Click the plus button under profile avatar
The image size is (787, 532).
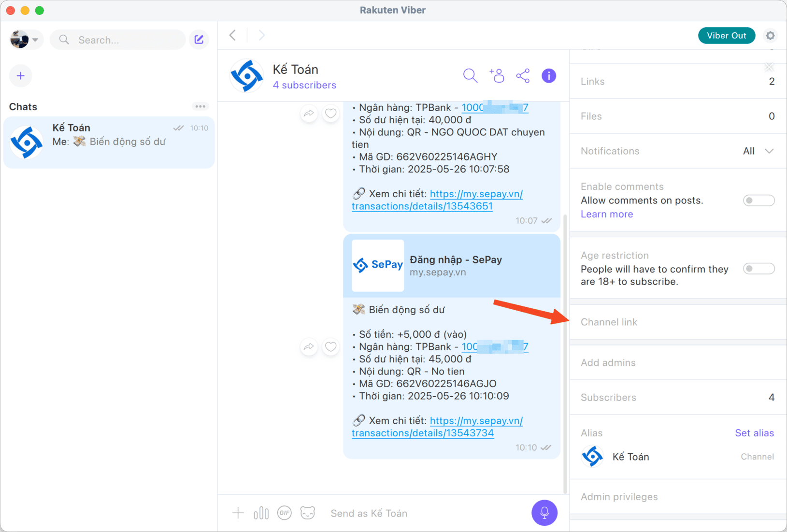click(21, 76)
